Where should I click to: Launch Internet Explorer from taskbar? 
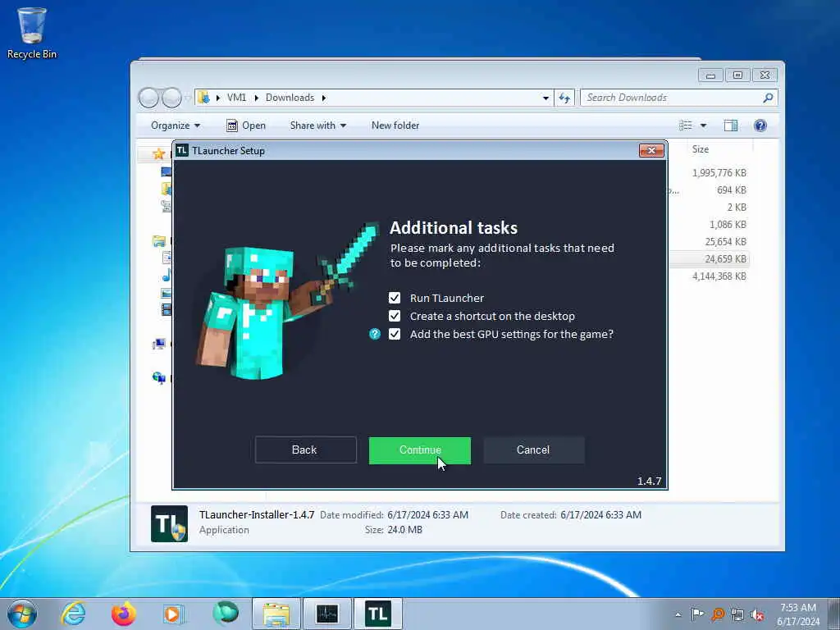click(73, 614)
